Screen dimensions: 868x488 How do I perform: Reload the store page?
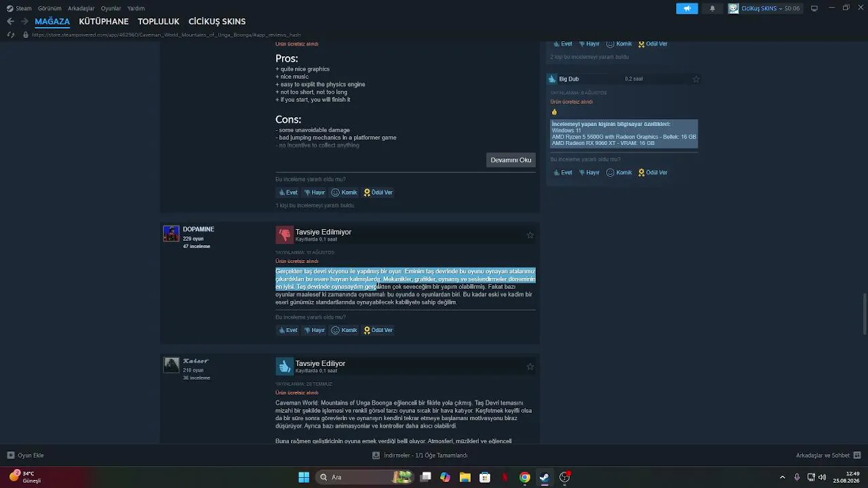coord(10,35)
